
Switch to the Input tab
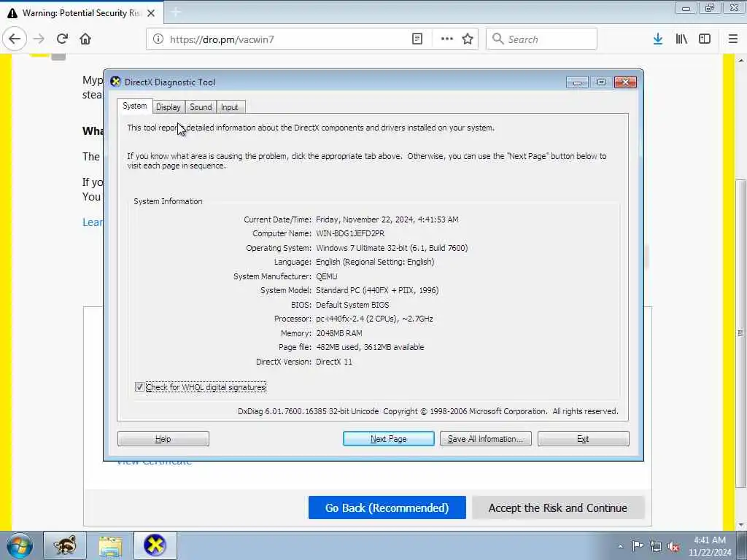[230, 107]
